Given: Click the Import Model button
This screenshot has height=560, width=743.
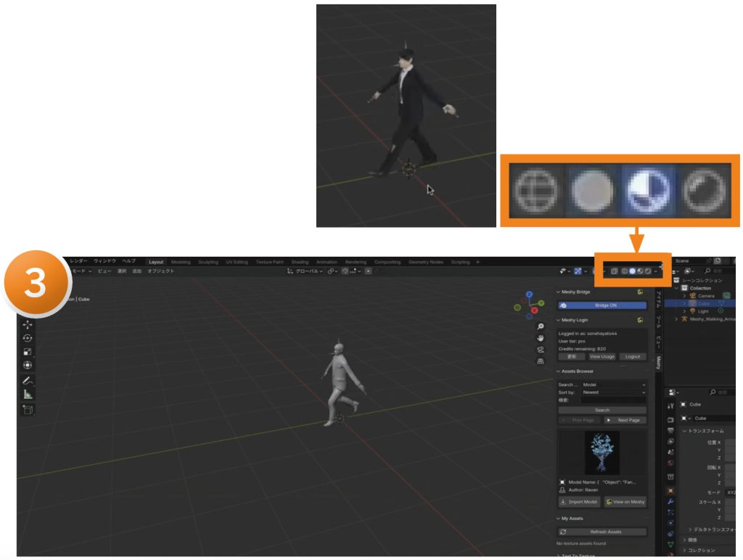Looking at the screenshot, I should 579,502.
